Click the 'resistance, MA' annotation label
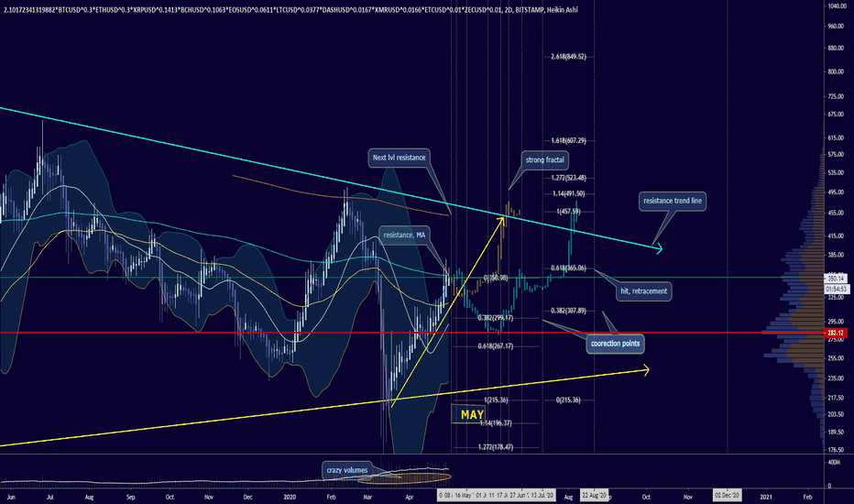 (x=404, y=235)
